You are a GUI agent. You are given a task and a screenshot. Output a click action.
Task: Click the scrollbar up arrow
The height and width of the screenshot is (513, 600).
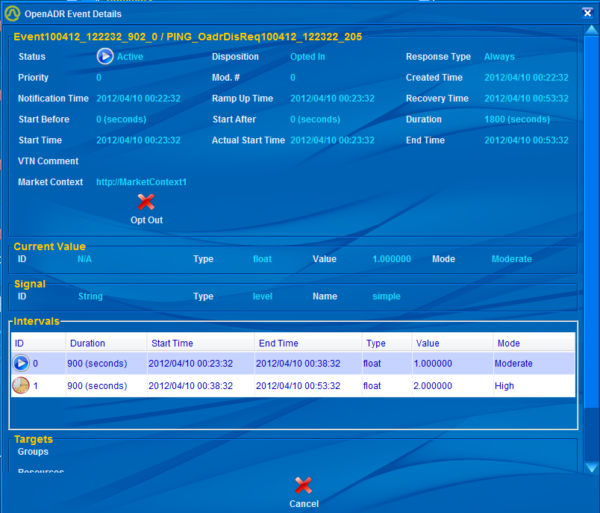click(x=592, y=30)
